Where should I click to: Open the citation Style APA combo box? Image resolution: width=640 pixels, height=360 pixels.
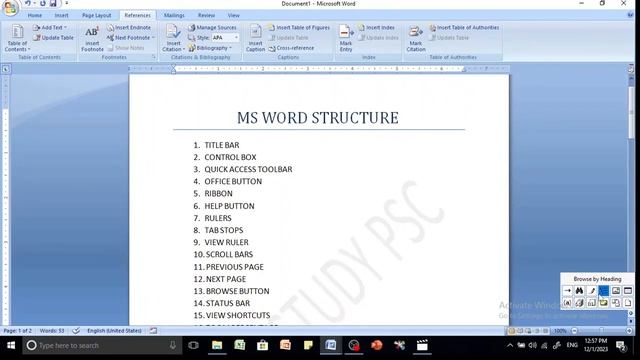pyautogui.click(x=225, y=38)
